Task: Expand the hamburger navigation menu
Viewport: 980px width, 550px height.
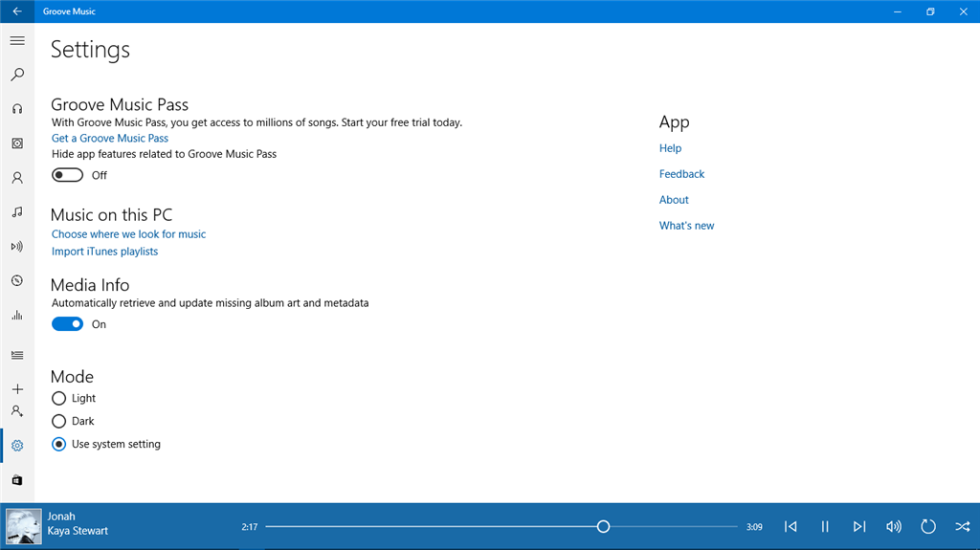Action: tap(17, 40)
